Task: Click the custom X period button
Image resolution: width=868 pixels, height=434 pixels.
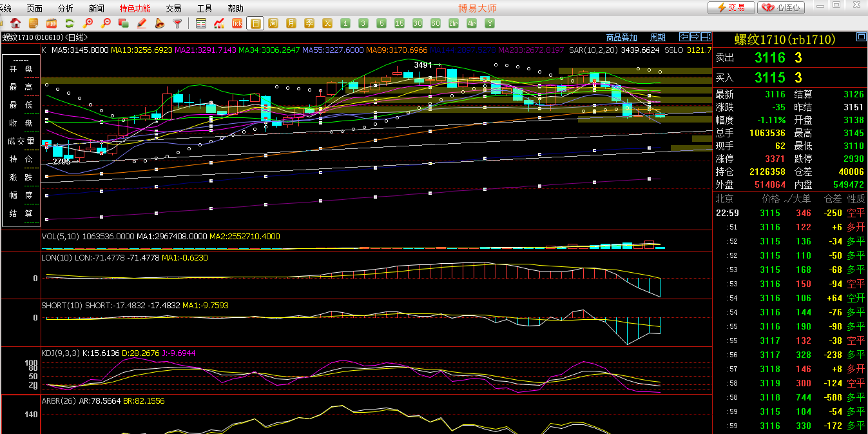Action: 327,23
